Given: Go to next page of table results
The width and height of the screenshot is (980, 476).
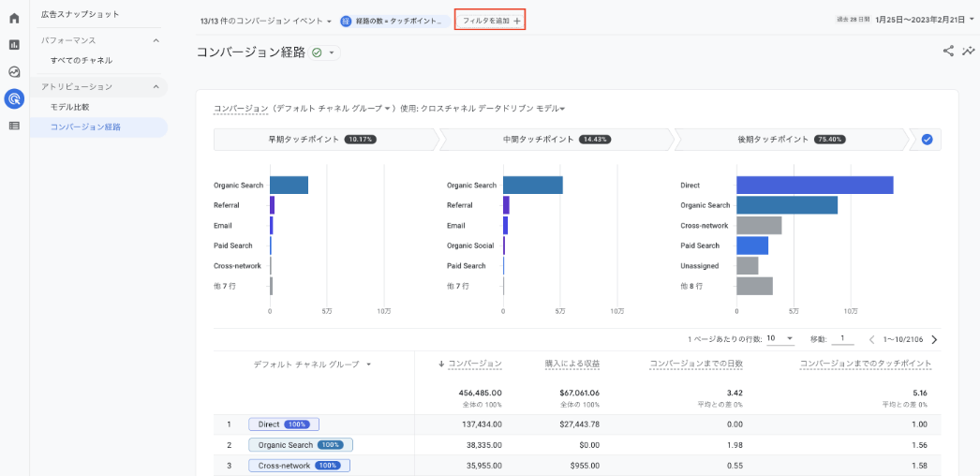Looking at the screenshot, I should pyautogui.click(x=934, y=339).
